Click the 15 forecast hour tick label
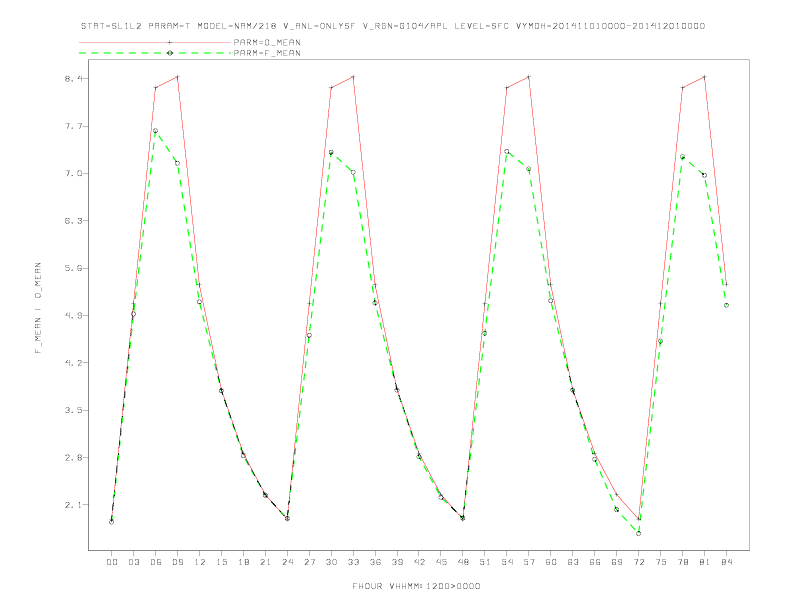 point(221,562)
